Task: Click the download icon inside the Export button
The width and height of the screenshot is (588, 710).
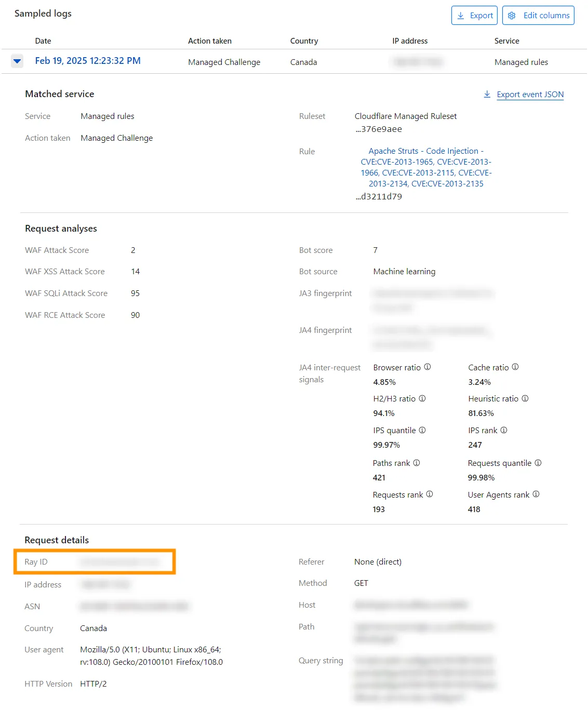Action: 461,15
